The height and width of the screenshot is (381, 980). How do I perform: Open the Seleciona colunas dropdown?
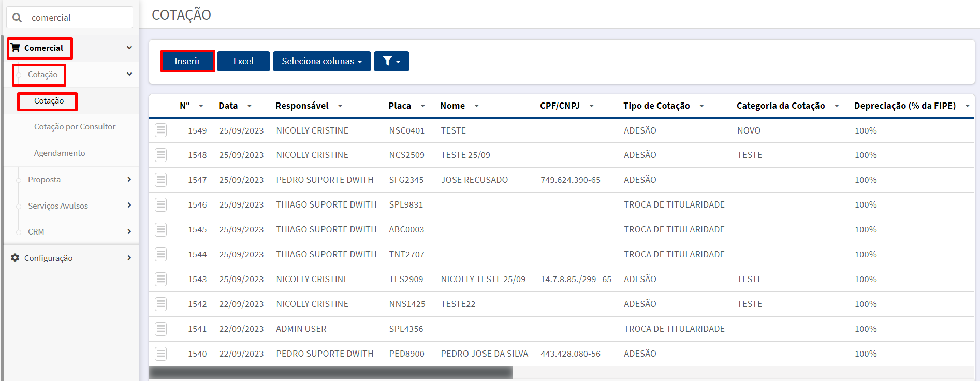pos(321,61)
